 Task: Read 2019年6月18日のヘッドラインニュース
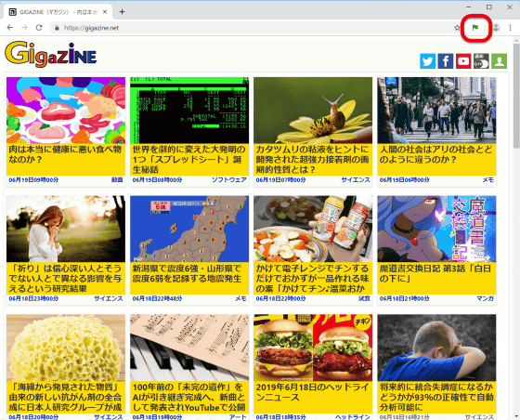(312, 392)
